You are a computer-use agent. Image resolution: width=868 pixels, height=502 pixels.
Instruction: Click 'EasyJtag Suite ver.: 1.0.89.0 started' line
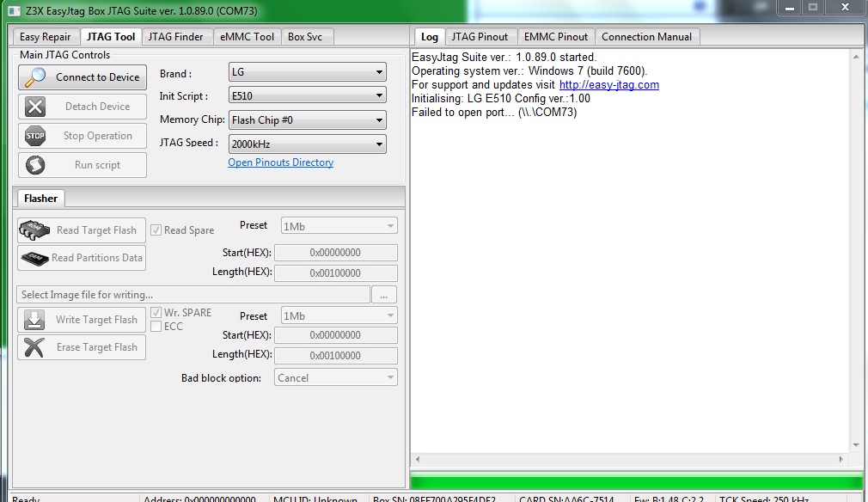click(504, 57)
